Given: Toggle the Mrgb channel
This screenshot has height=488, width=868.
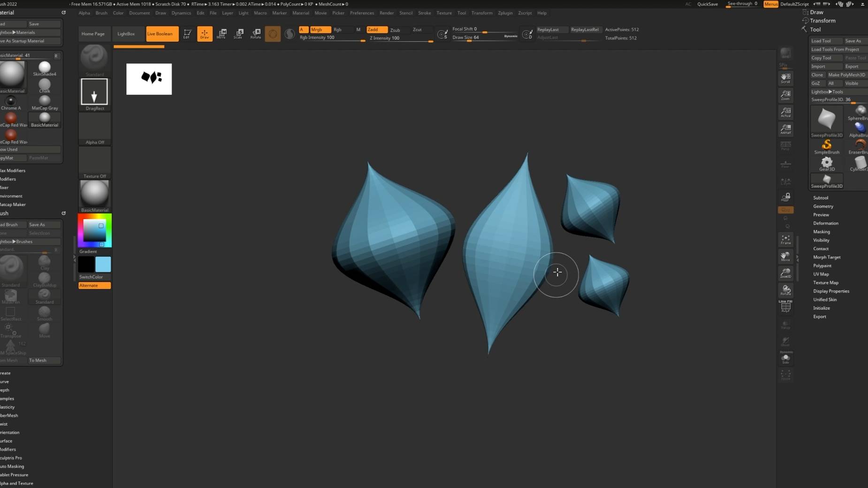Looking at the screenshot, I should click(x=320, y=30).
